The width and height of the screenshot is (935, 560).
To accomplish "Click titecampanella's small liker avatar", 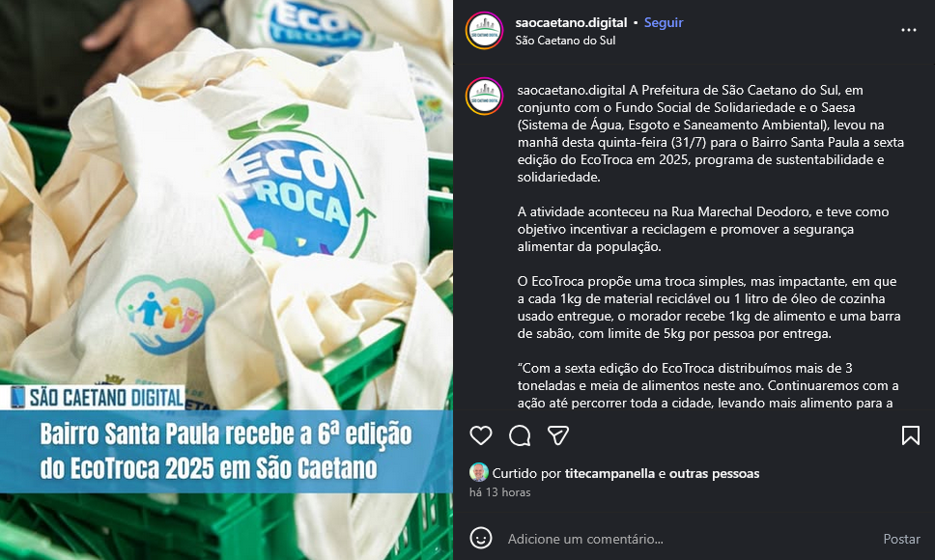I will [478, 472].
